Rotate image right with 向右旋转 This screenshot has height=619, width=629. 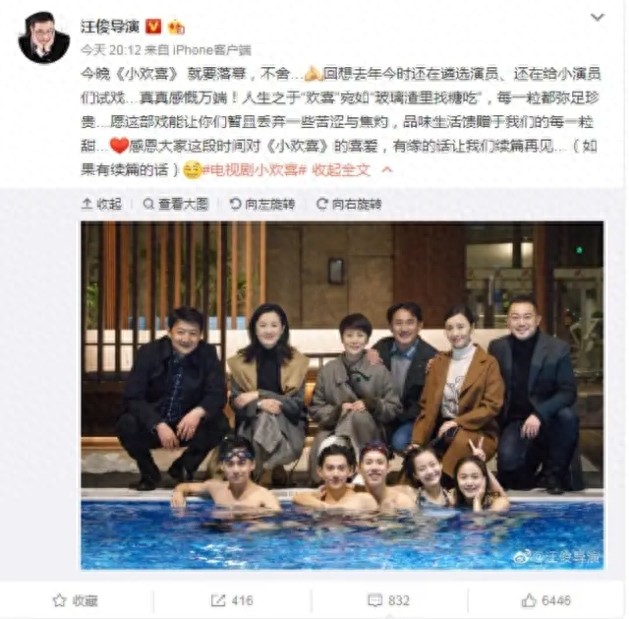(x=349, y=204)
